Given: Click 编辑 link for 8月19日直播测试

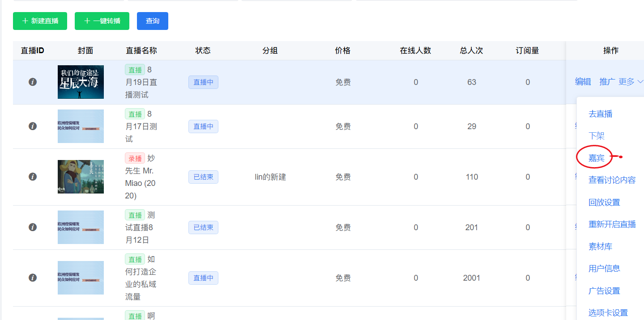Looking at the screenshot, I should (583, 82).
